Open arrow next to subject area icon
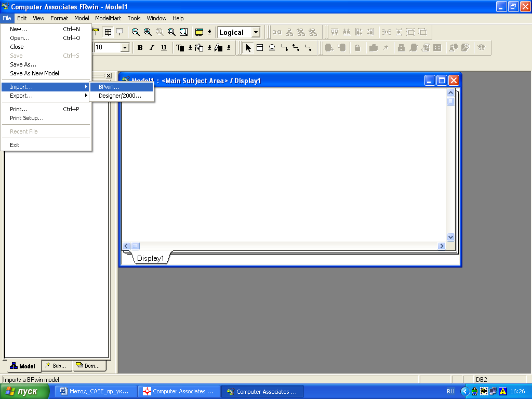 tap(209, 32)
